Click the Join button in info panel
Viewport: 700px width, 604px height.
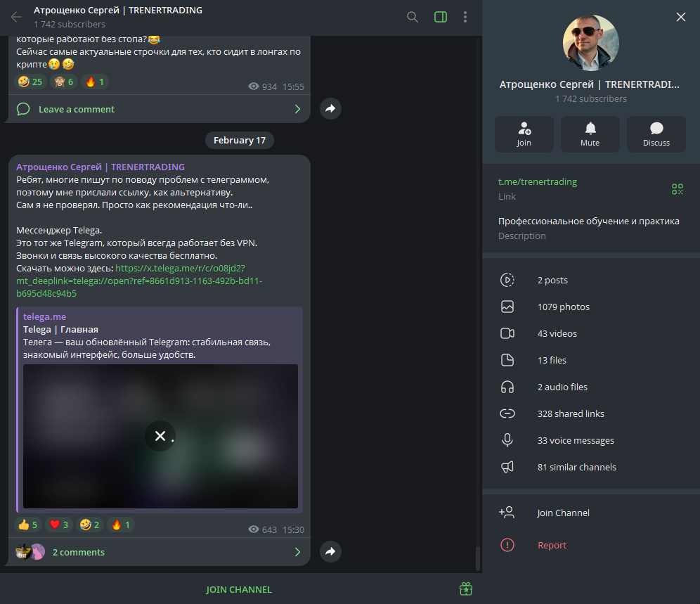(x=524, y=134)
